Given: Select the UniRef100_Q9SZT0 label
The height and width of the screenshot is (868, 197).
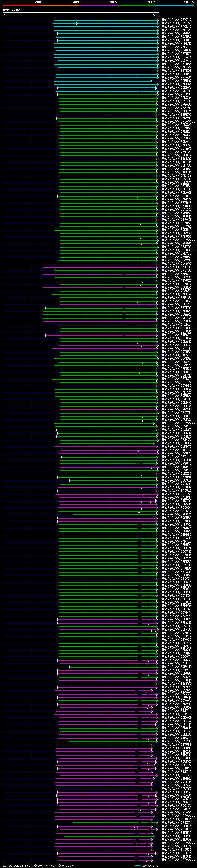Looking at the screenshot, I should [x=176, y=822].
